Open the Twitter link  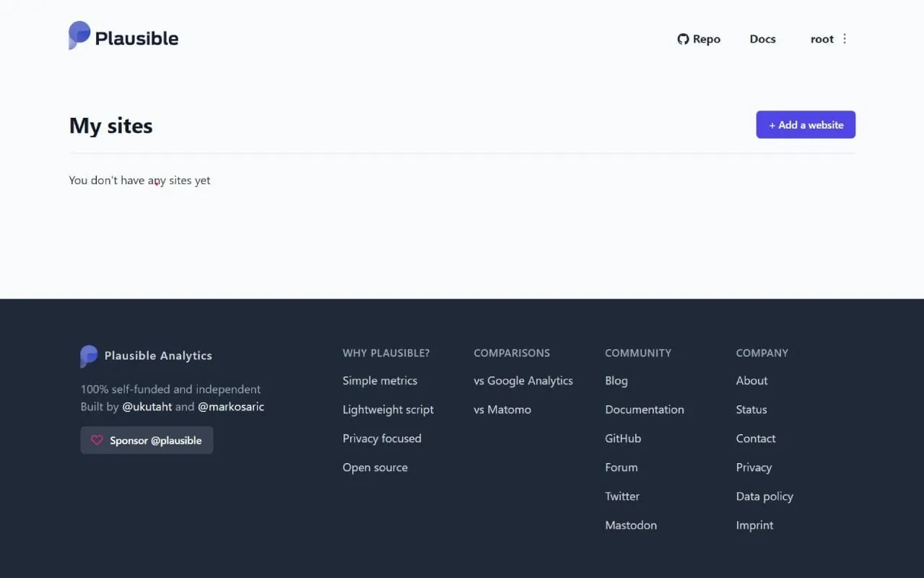[x=622, y=496]
